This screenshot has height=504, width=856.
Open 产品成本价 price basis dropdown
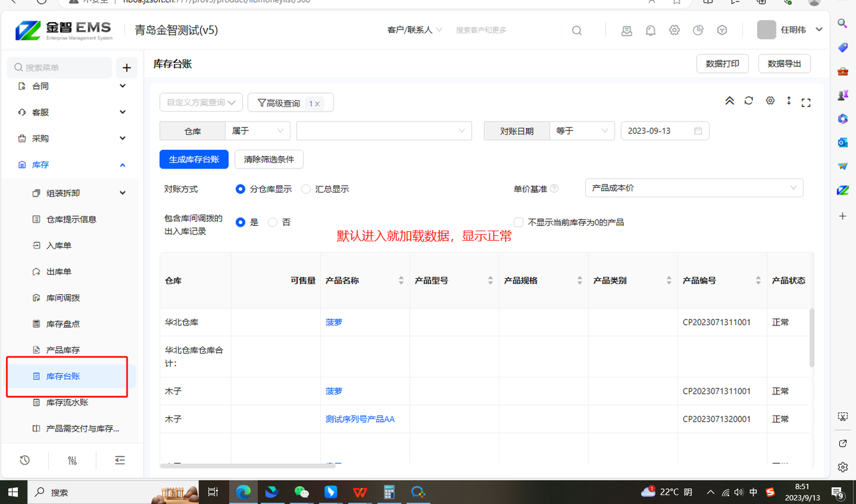click(694, 188)
